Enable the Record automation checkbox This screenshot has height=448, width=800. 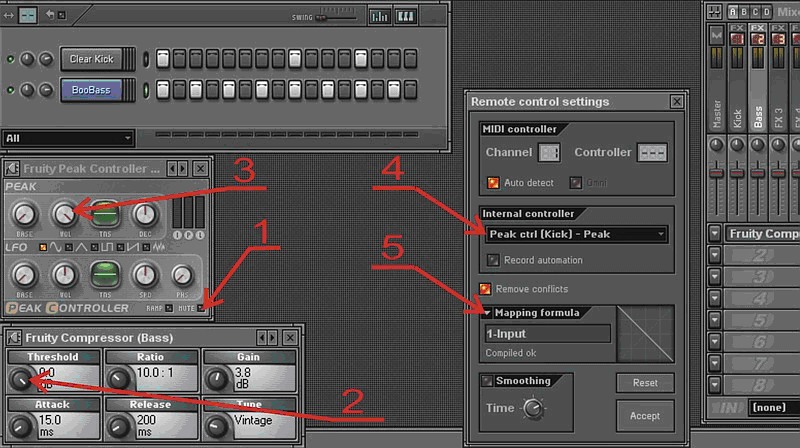[492, 260]
